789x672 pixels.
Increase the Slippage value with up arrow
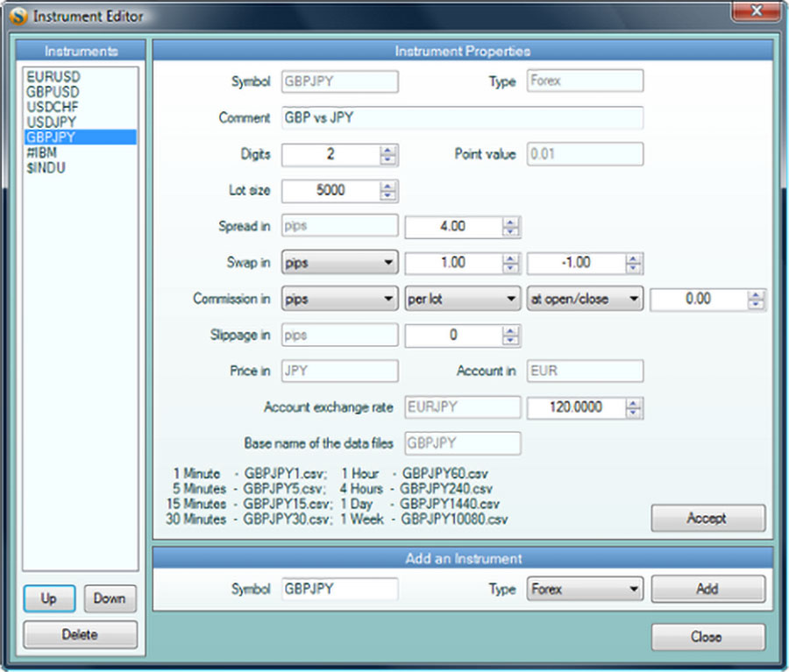[x=511, y=331]
